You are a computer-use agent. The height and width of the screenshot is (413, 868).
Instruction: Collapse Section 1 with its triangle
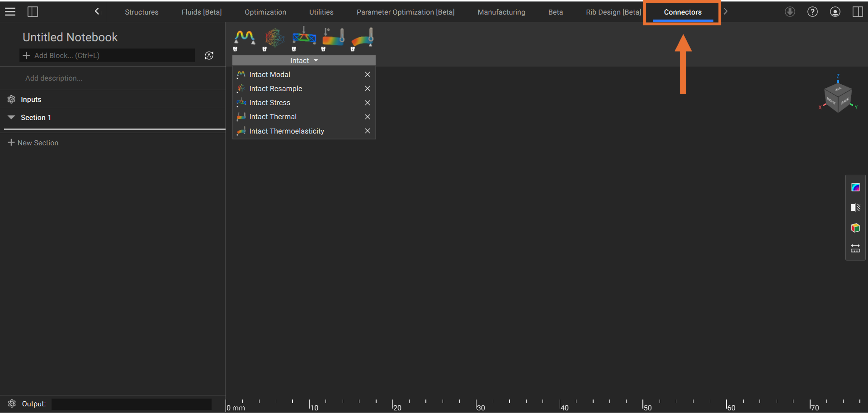(x=11, y=117)
